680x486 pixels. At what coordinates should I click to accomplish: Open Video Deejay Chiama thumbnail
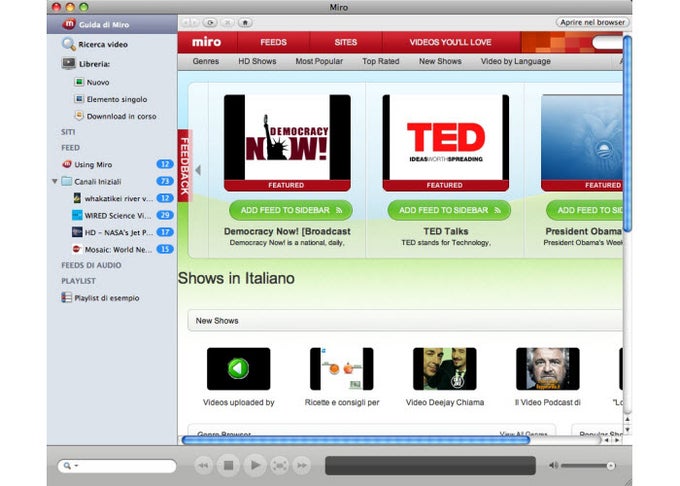point(445,369)
